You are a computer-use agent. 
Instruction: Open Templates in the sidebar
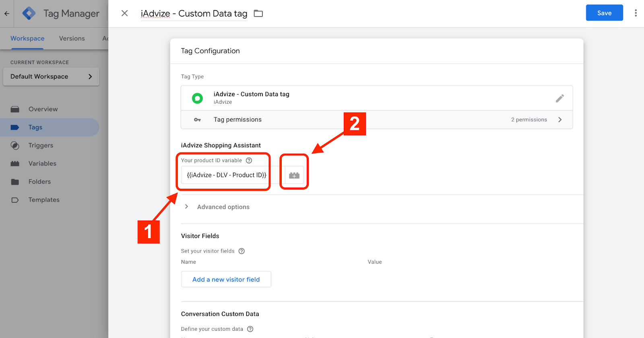click(44, 200)
